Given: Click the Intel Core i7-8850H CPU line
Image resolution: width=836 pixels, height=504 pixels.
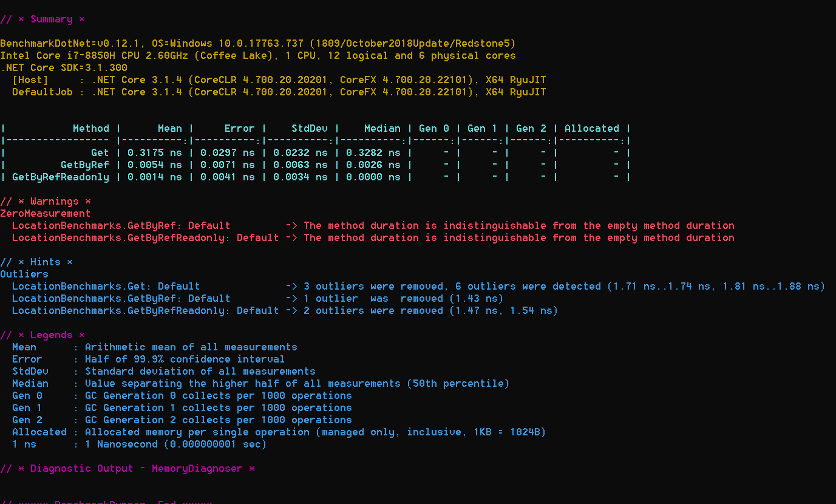Looking at the screenshot, I should point(257,56).
